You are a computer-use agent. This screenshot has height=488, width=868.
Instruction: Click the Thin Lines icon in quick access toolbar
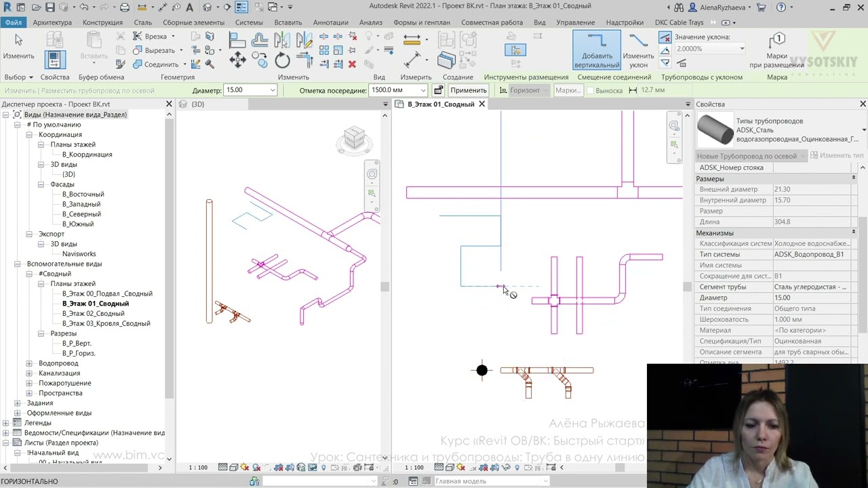pyautogui.click(x=241, y=7)
